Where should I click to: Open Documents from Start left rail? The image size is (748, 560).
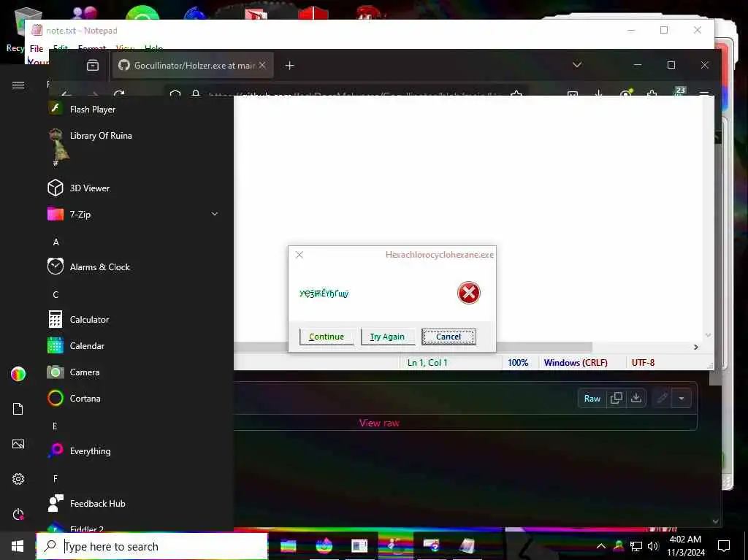click(18, 409)
